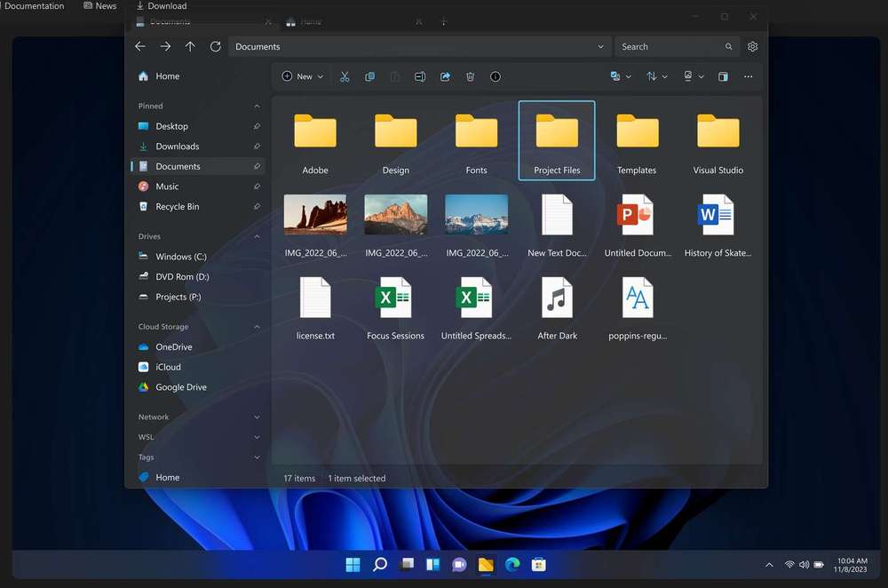Click the Copy icon in the toolbar
888x588 pixels.
pyautogui.click(x=369, y=76)
